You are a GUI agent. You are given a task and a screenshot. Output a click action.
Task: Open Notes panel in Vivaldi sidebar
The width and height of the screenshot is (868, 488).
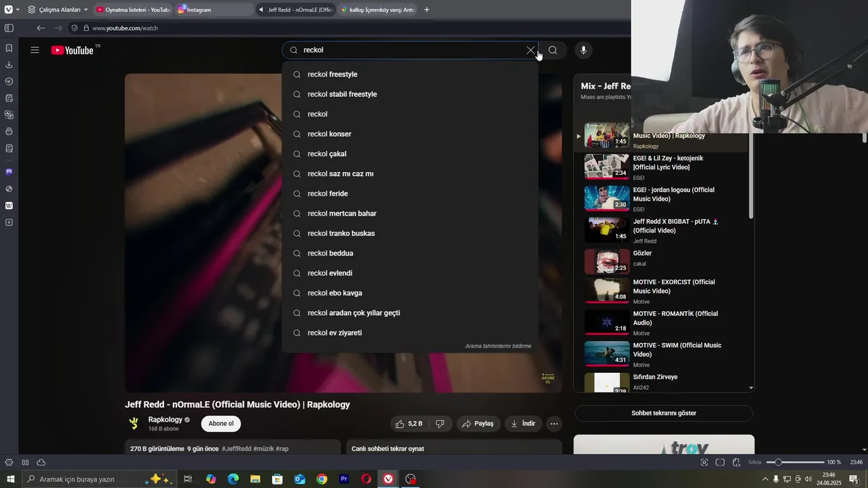pos(9,98)
